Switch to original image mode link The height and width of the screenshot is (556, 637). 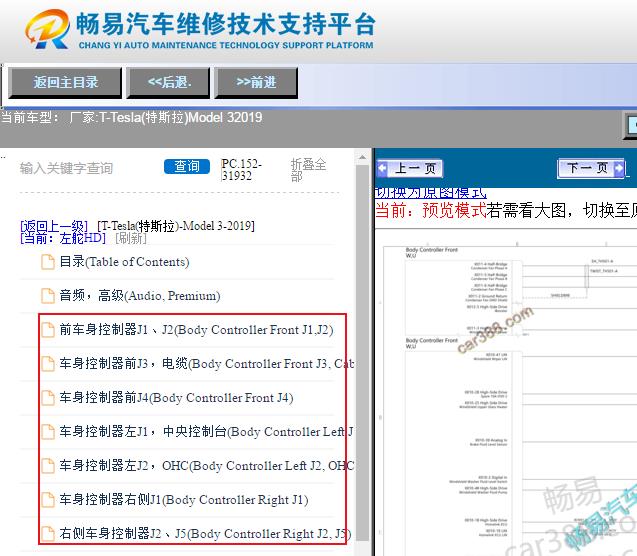point(430,193)
